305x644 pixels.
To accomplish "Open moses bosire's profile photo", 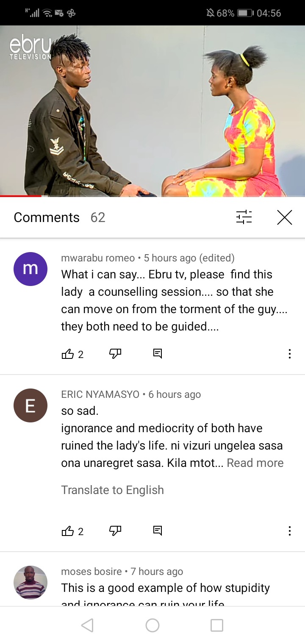I will coord(30,583).
